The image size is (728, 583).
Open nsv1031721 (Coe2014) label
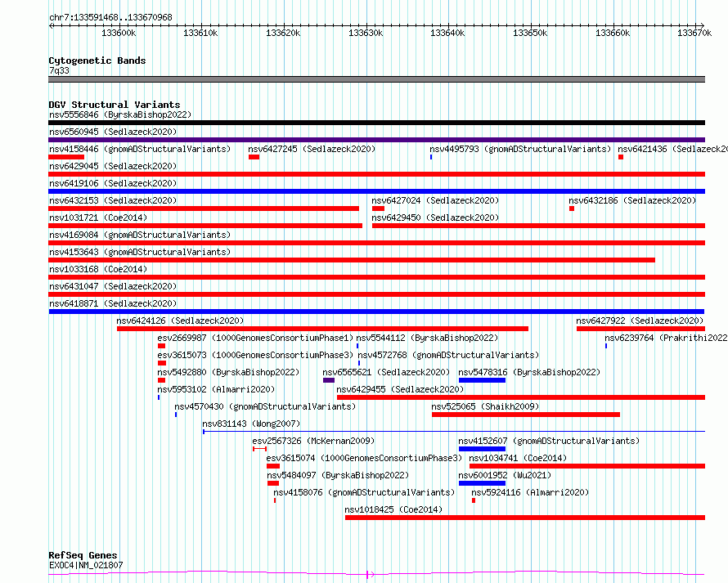98,218
